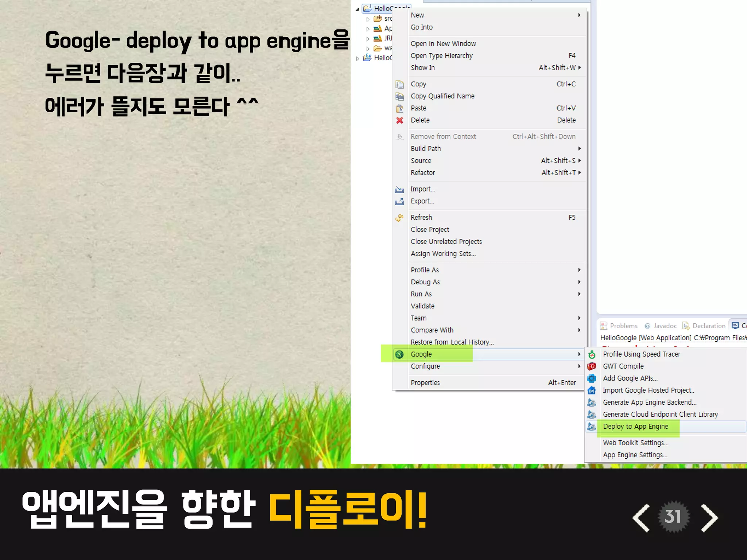Click the Import Google Hosted Project icon
Image resolution: width=747 pixels, height=560 pixels.
click(x=592, y=390)
